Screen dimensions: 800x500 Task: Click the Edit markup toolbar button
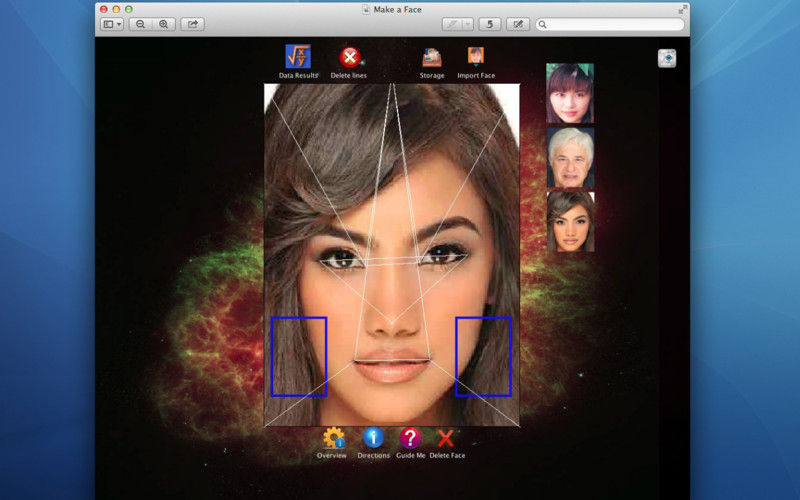(x=518, y=24)
